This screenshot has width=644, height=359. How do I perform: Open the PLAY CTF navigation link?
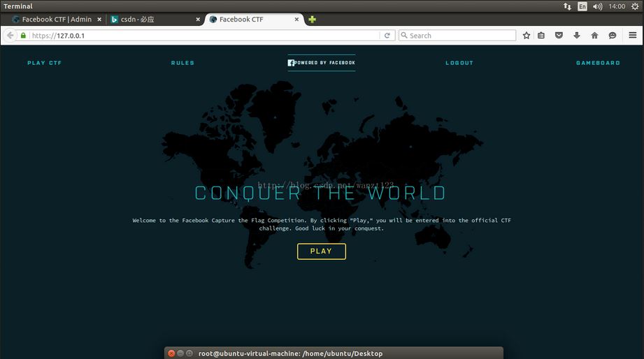pos(44,63)
